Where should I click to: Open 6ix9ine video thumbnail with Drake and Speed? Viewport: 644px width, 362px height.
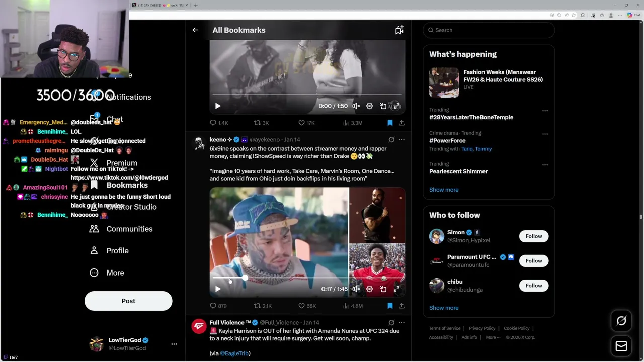(x=307, y=242)
